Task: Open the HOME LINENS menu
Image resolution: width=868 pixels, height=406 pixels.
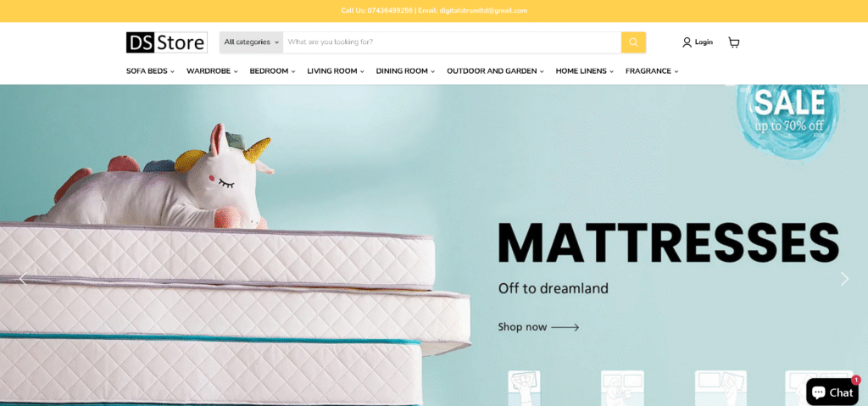Action: click(585, 71)
